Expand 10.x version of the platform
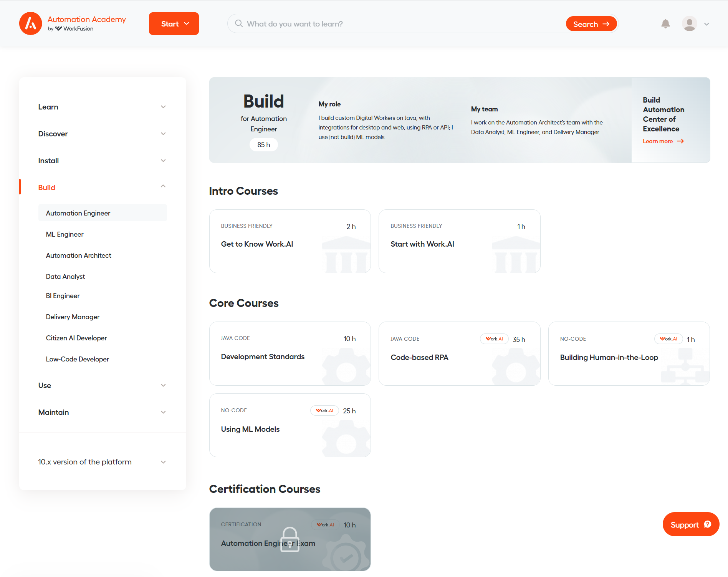 coord(103,462)
